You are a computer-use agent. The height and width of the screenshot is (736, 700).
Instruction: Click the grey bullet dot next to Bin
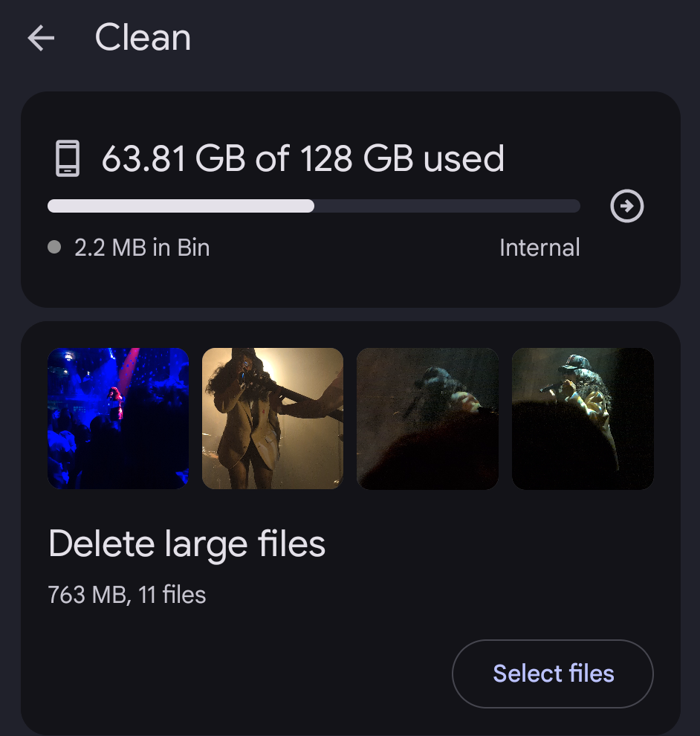pos(53,248)
